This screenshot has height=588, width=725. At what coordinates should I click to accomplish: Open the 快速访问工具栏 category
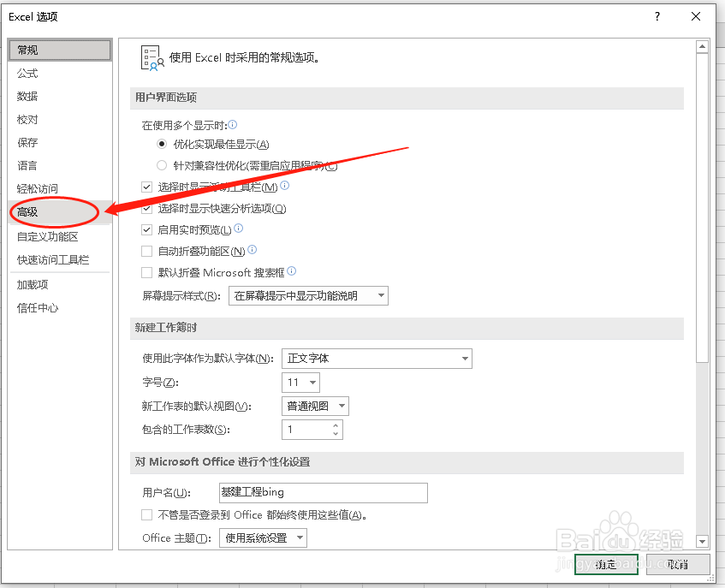[x=60, y=260]
